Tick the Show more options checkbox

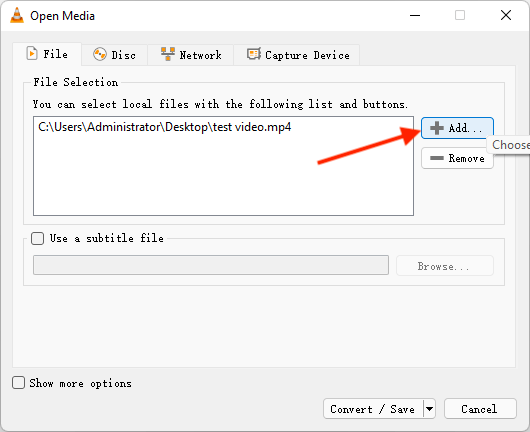[x=18, y=383]
